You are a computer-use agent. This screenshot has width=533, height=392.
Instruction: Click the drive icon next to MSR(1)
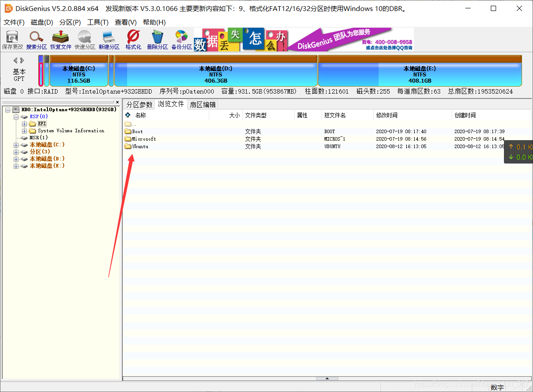25,138
